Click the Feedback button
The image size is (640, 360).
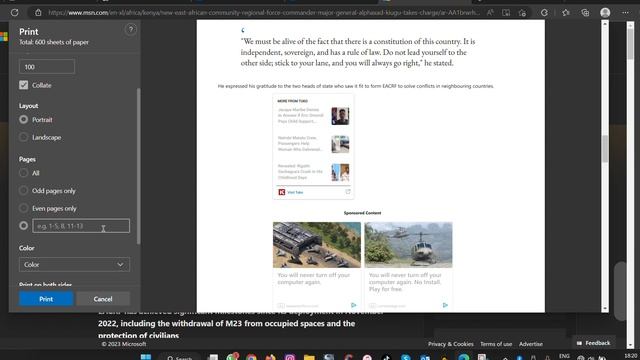click(593, 343)
